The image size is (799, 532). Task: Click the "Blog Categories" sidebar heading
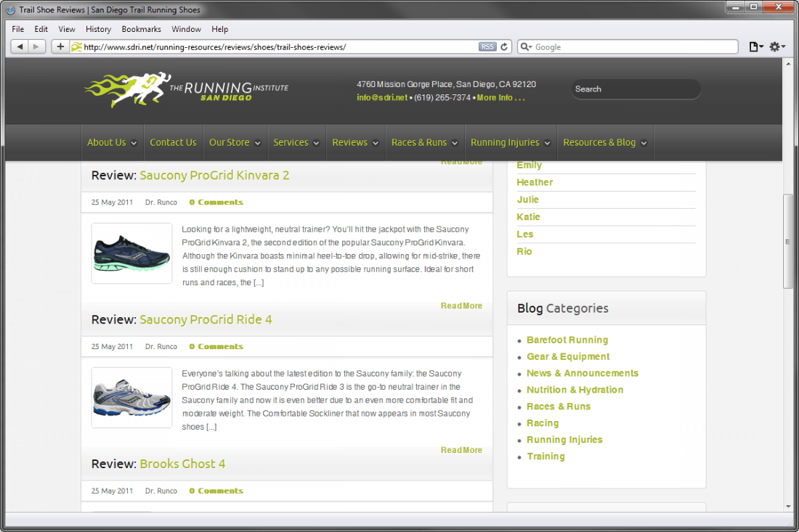[x=562, y=308]
